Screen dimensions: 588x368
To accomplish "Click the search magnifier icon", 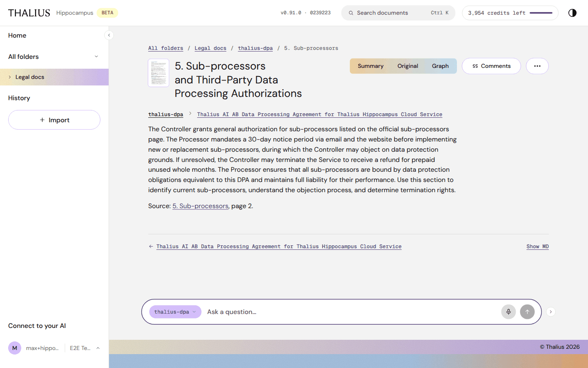I will [351, 13].
